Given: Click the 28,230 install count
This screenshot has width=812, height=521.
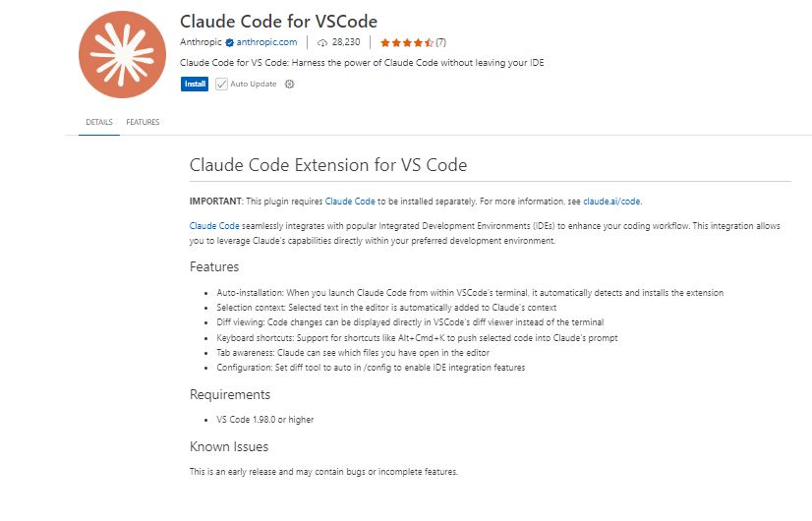Looking at the screenshot, I should tap(346, 42).
